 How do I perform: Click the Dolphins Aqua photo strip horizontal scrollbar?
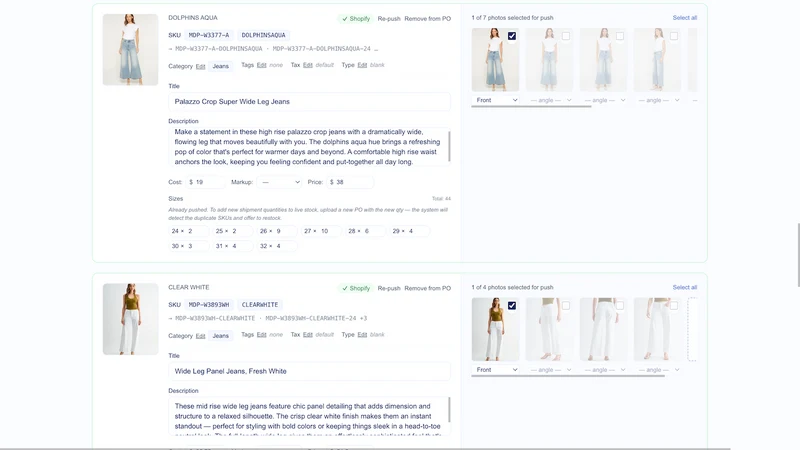(531, 106)
